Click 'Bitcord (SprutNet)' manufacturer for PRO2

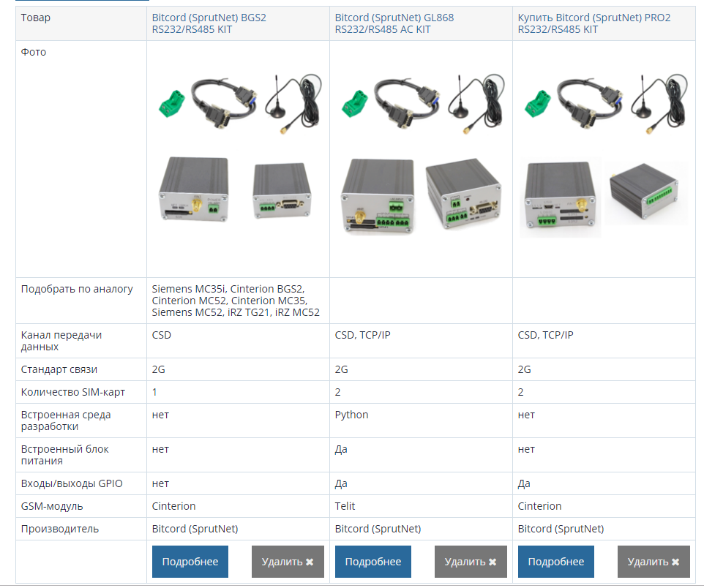coord(561,529)
